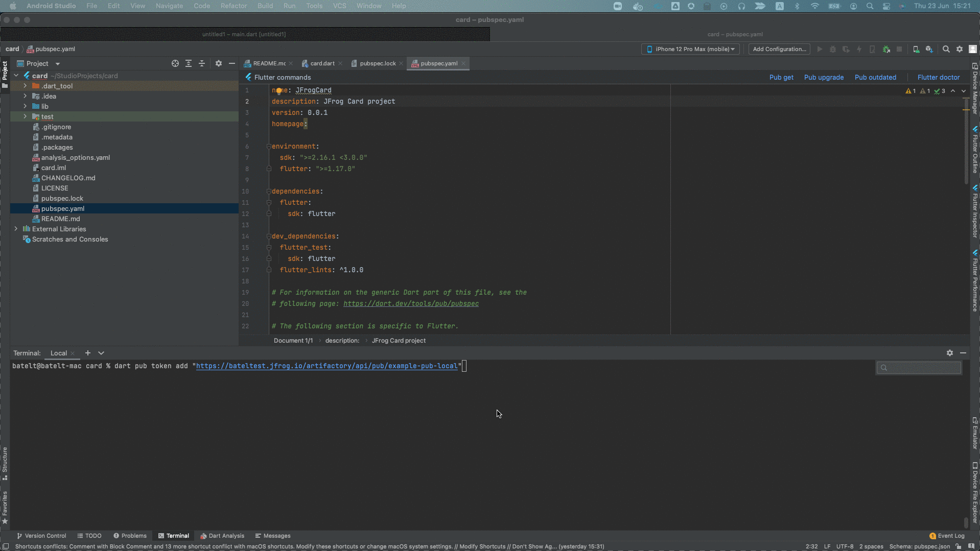Open terminal settings gear icon
Screen dimensions: 980x551
[949, 353]
